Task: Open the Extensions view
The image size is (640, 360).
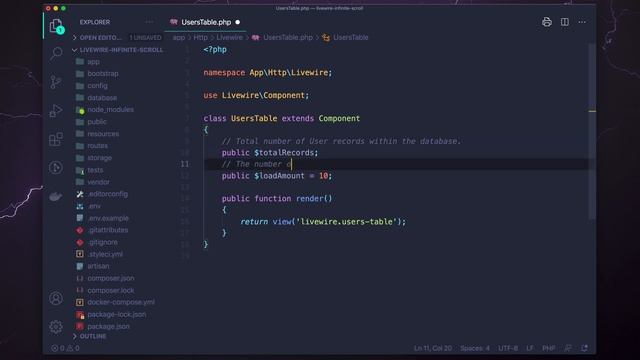Action: pyautogui.click(x=56, y=139)
